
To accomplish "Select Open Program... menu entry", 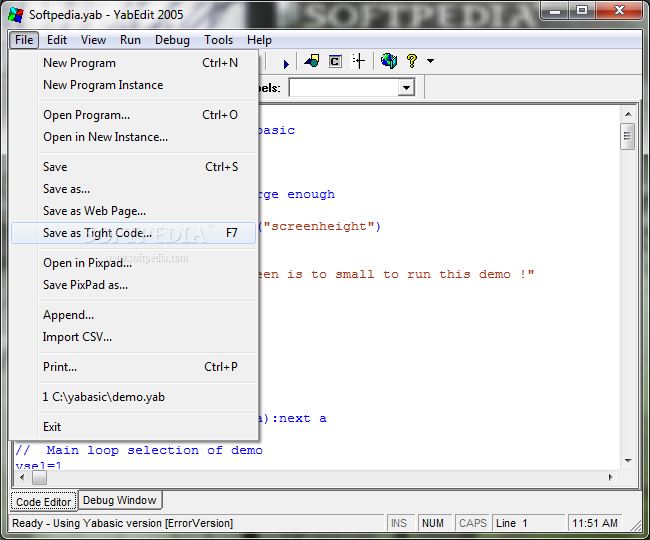I will point(133,115).
